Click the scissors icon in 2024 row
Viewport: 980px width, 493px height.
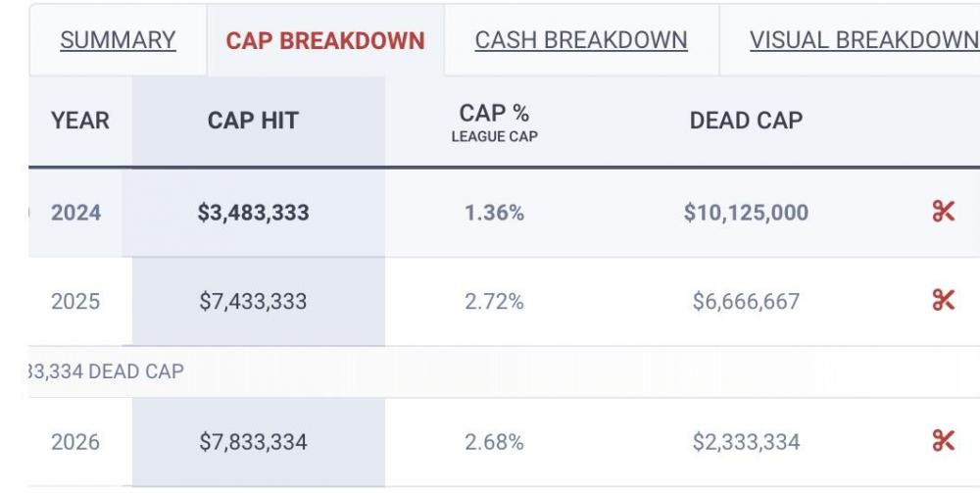pos(943,212)
